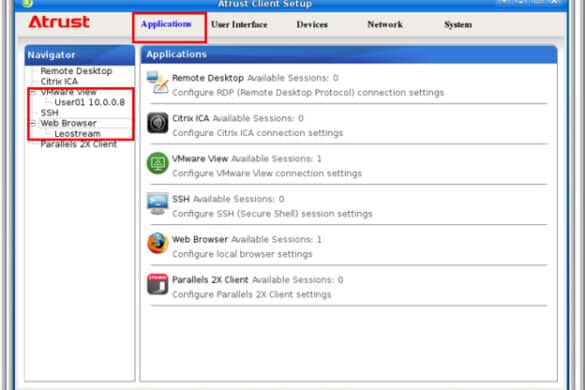Select Citrix ICA in the Navigator tree
This screenshot has height=390, width=585.
[x=59, y=81]
